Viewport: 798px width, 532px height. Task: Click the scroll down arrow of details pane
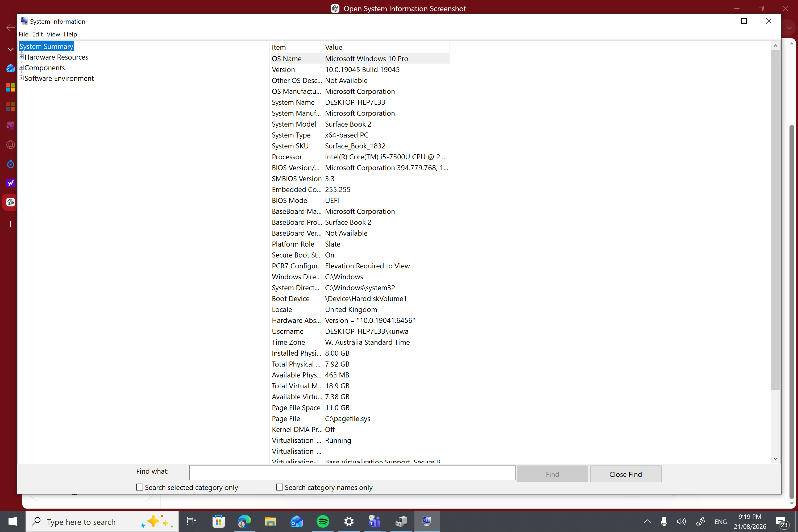775,459
